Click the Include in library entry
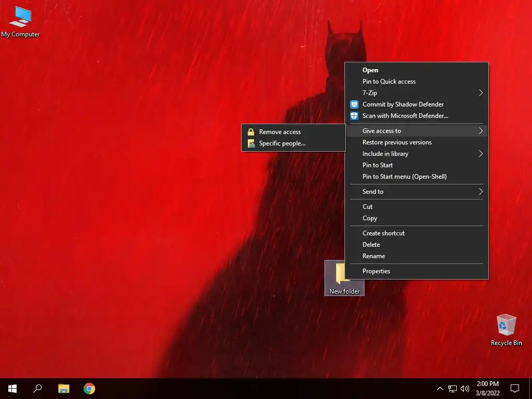532x399 pixels. 417,154
